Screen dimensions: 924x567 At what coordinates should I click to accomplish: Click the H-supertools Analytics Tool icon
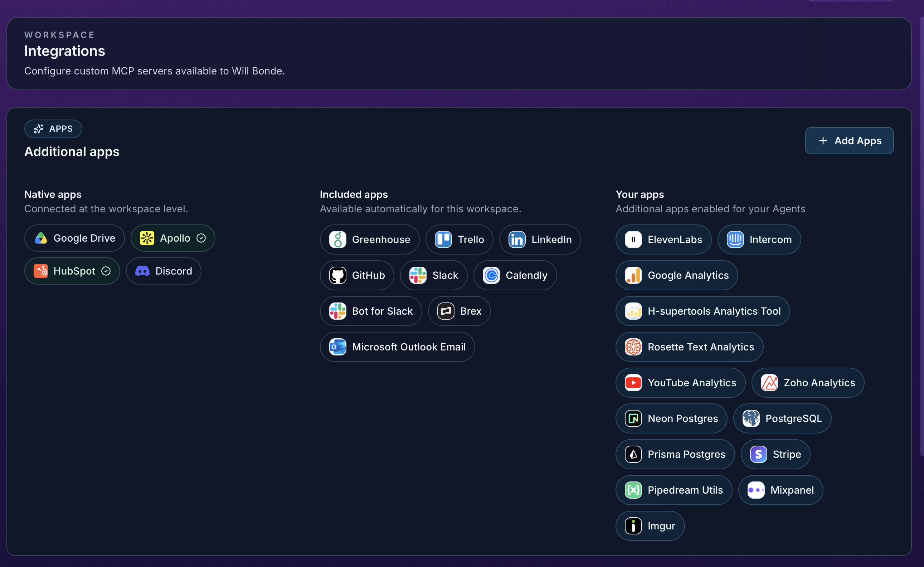(633, 311)
